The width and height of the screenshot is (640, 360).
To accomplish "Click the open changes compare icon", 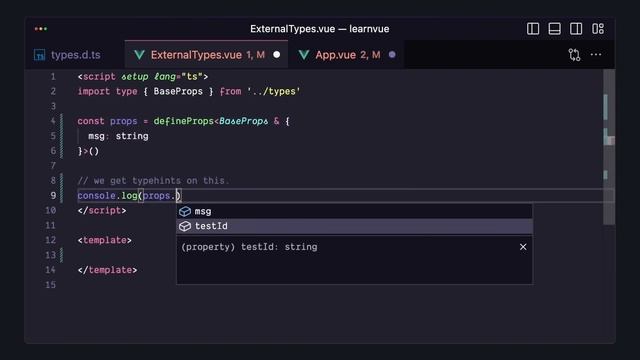I will (x=574, y=55).
